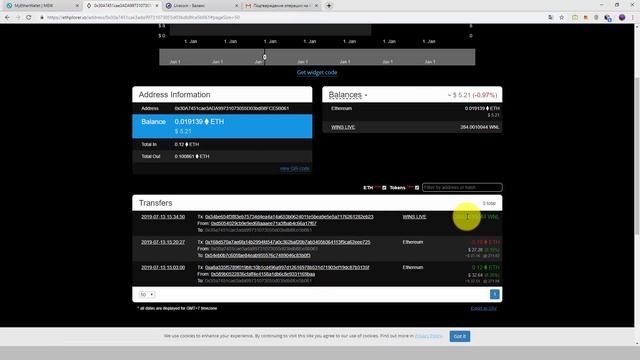Click the Get widget code link
640x360 pixels.
click(x=317, y=72)
